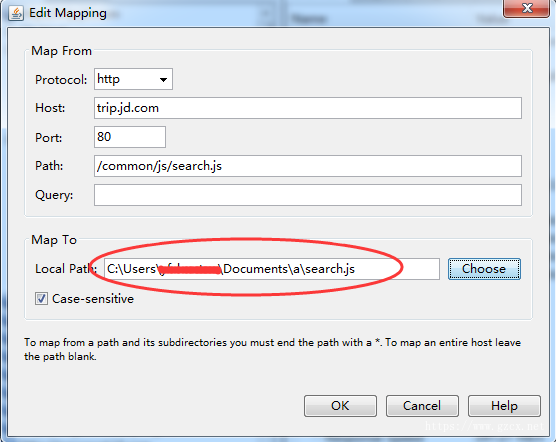Focus the Host field containing trip.jd.com
The image size is (556, 442).
pyautogui.click(x=308, y=108)
